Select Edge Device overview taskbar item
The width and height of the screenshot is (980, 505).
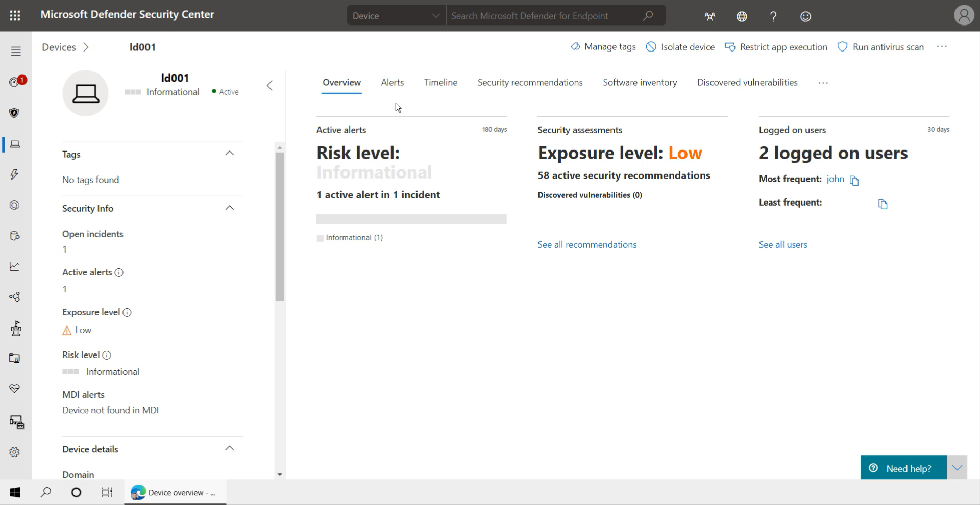[175, 492]
